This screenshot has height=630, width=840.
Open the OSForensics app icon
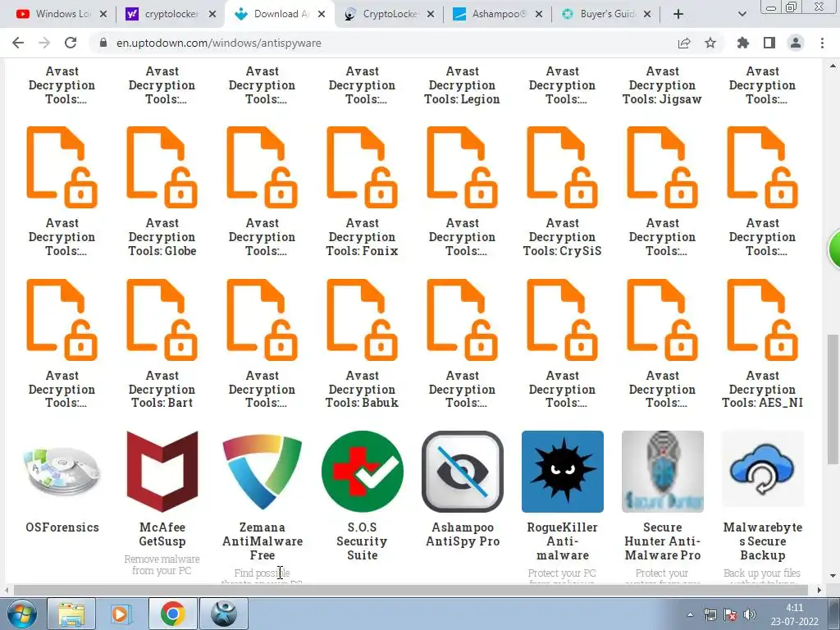pyautogui.click(x=62, y=472)
